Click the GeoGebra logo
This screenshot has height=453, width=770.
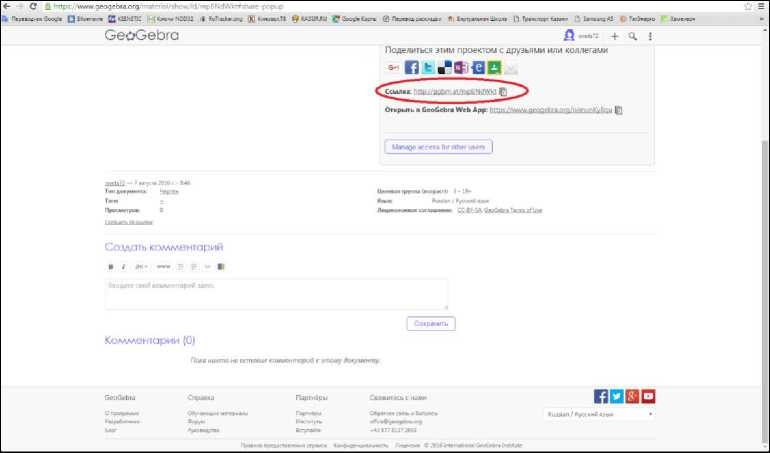(141, 35)
